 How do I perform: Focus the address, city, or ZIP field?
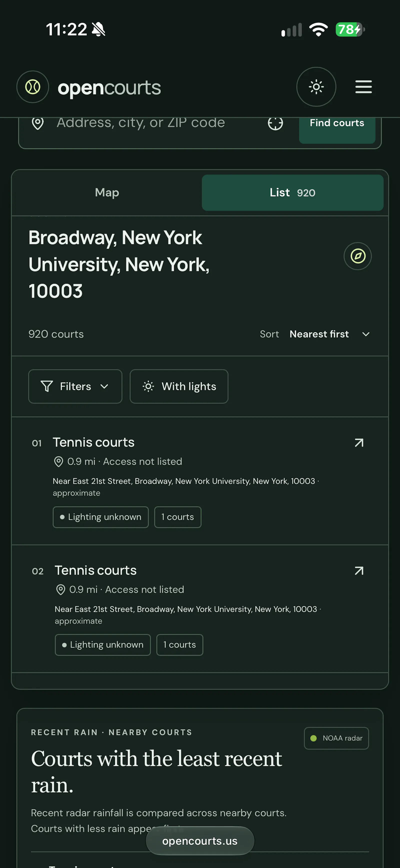(141, 123)
